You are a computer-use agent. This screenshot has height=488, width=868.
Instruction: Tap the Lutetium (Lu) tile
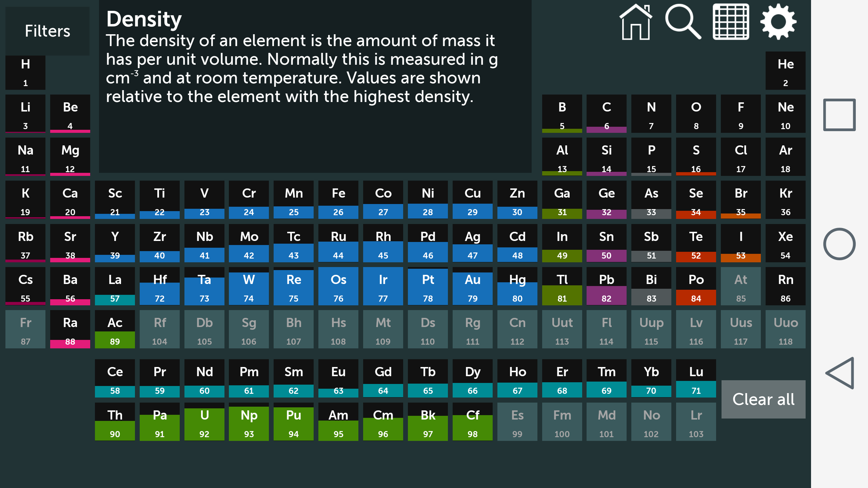point(696,379)
